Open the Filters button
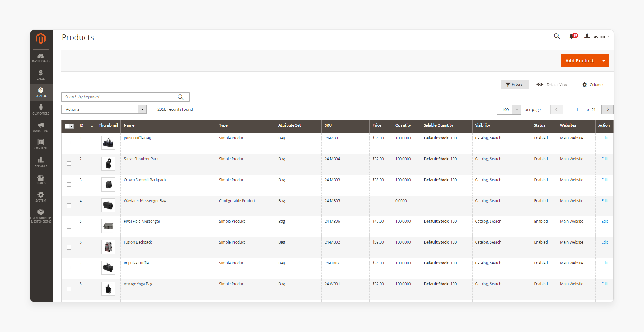 click(515, 85)
